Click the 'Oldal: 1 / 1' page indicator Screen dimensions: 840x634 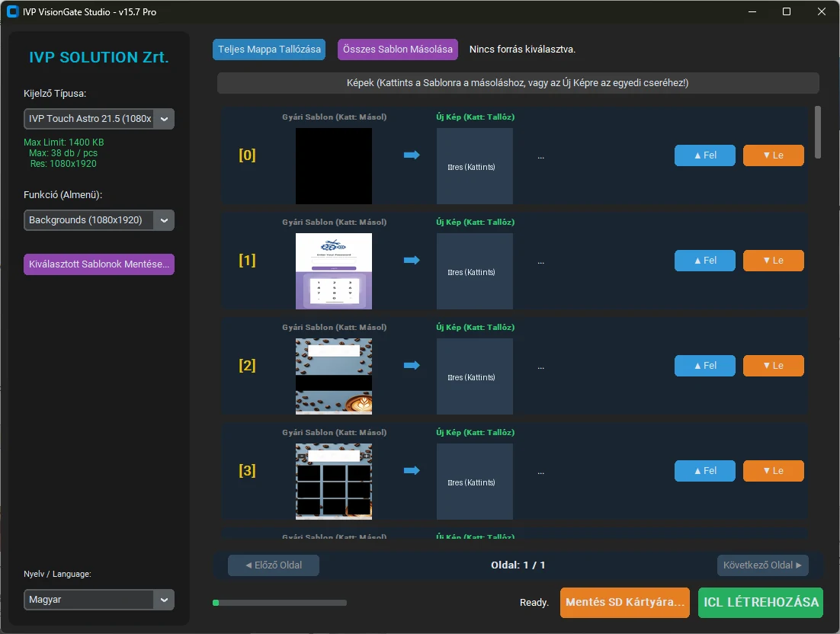[518, 565]
